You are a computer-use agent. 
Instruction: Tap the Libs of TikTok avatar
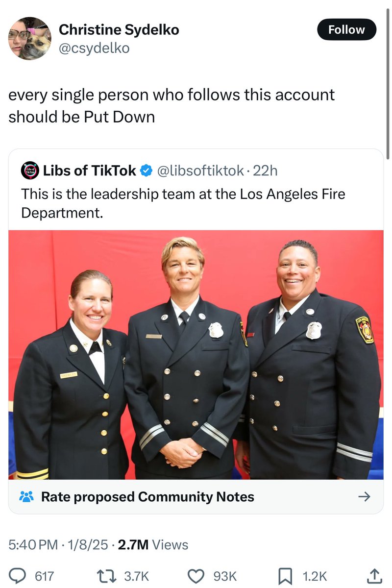(x=29, y=171)
